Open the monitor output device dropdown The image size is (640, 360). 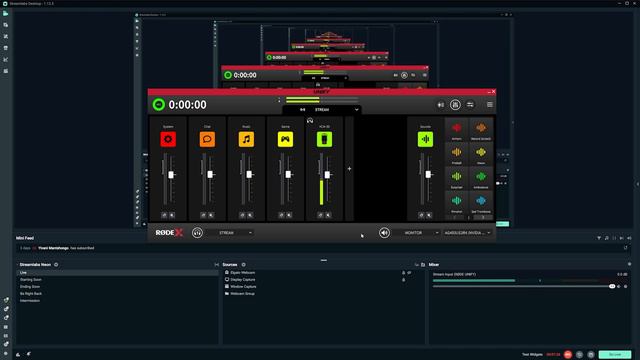(467, 233)
